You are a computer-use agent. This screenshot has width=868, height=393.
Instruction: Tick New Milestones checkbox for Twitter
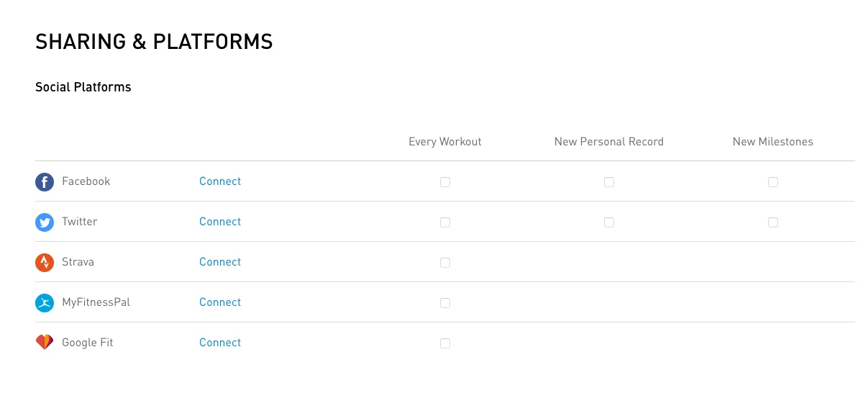point(773,222)
